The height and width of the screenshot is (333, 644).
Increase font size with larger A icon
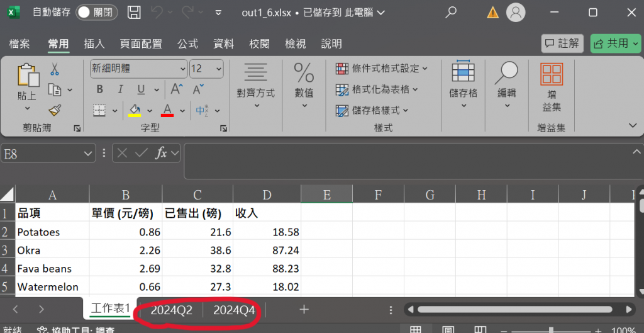tap(177, 89)
